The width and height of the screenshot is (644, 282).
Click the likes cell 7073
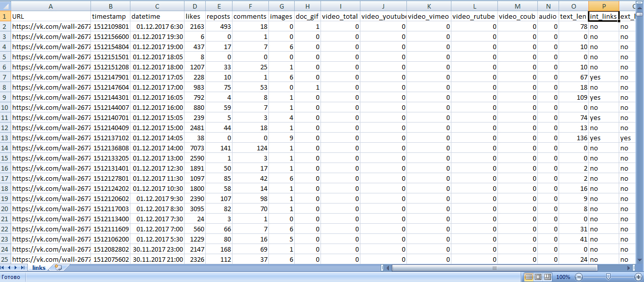(x=195, y=148)
